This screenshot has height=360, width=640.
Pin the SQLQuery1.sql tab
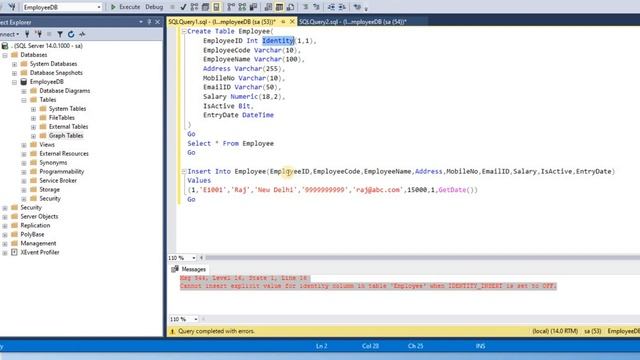pos(283,22)
